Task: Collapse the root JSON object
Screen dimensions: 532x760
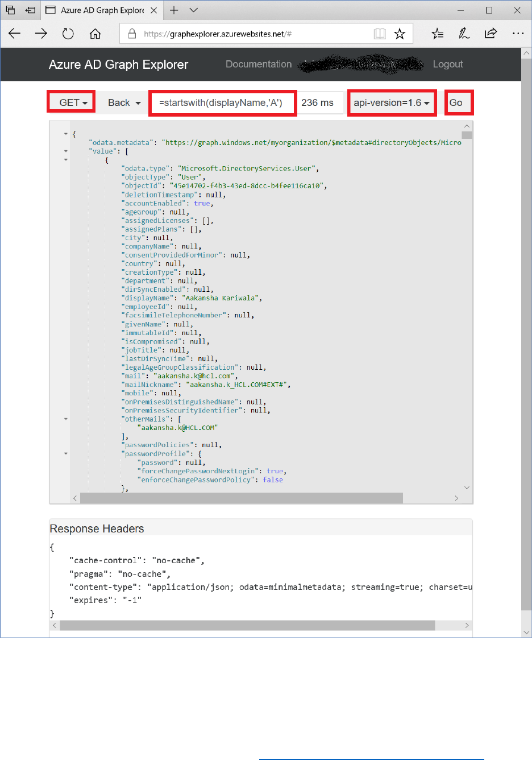Action: click(x=66, y=134)
